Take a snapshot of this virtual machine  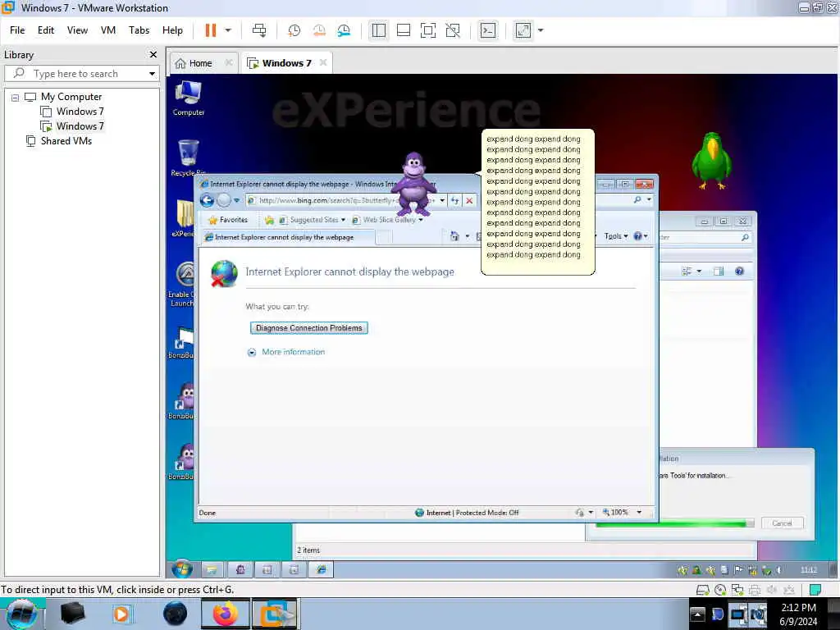pos(294,30)
